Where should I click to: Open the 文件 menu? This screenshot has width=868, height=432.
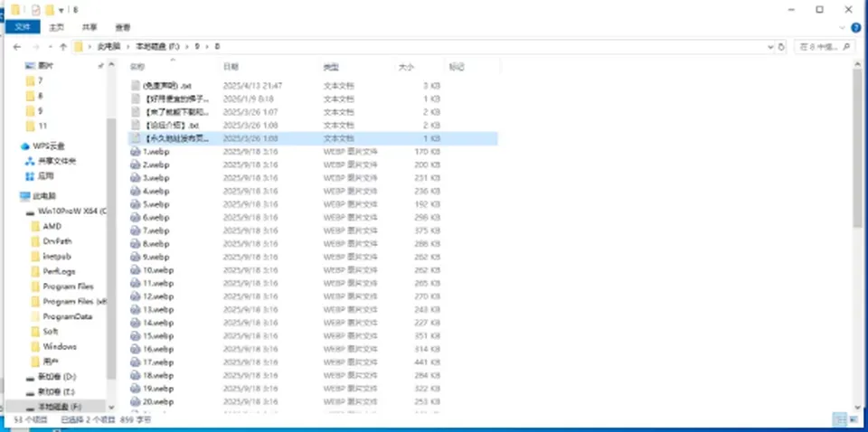tap(23, 26)
